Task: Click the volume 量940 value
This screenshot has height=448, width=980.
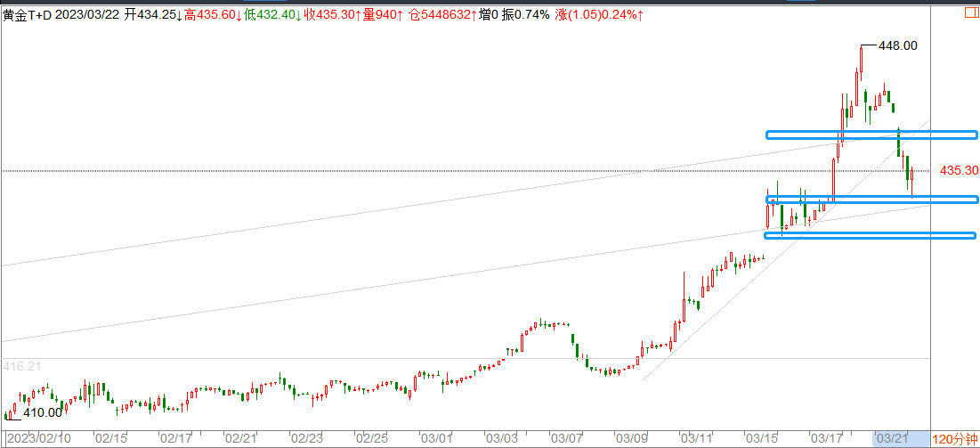Action: point(384,14)
